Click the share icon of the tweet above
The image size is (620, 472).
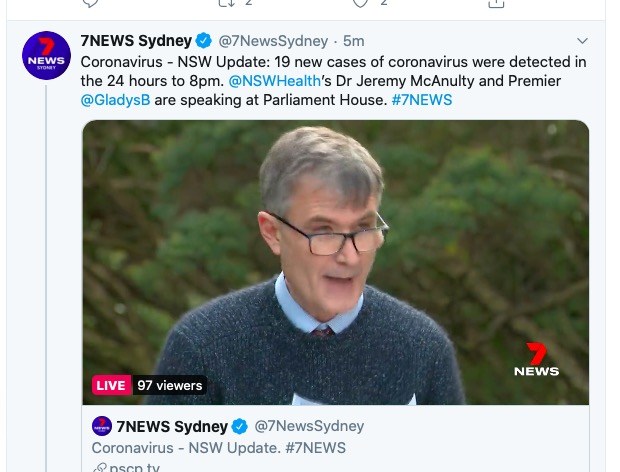[496, 3]
